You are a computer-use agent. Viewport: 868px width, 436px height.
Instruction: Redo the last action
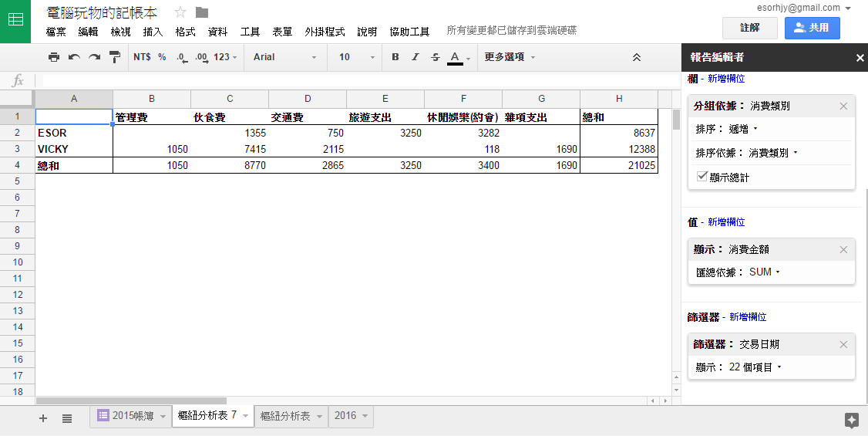(x=95, y=57)
